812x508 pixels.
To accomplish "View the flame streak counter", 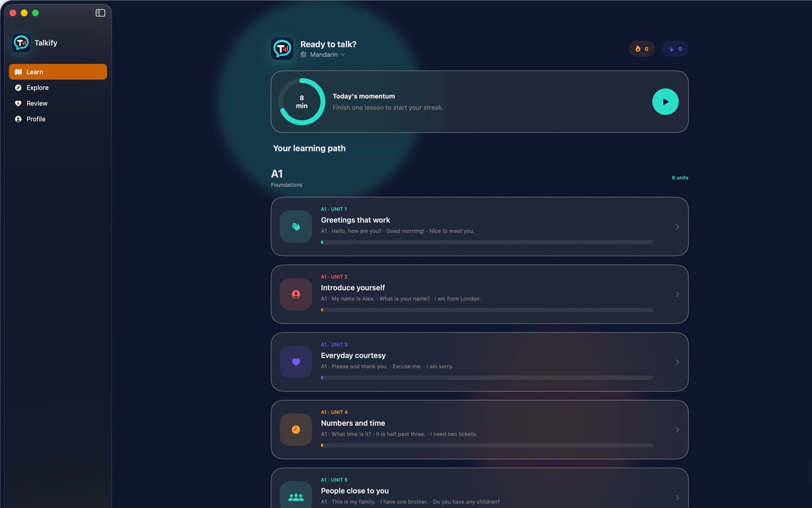I will click(642, 49).
